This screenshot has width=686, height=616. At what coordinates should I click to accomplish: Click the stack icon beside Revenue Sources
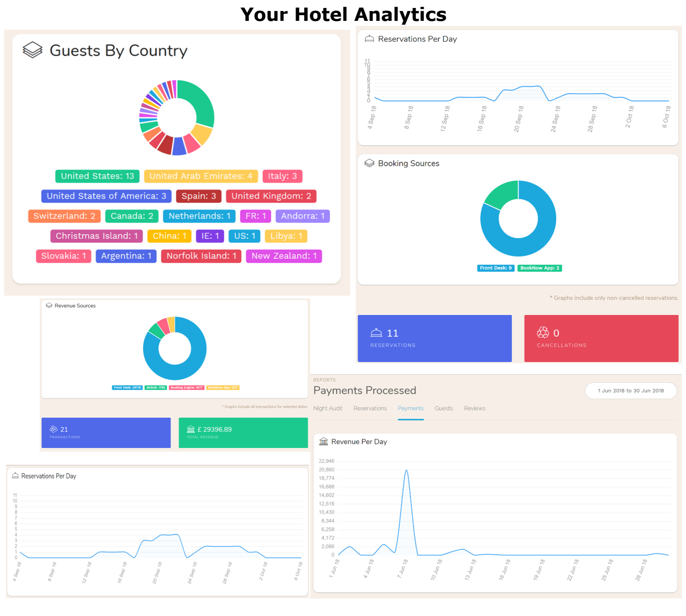[x=49, y=305]
